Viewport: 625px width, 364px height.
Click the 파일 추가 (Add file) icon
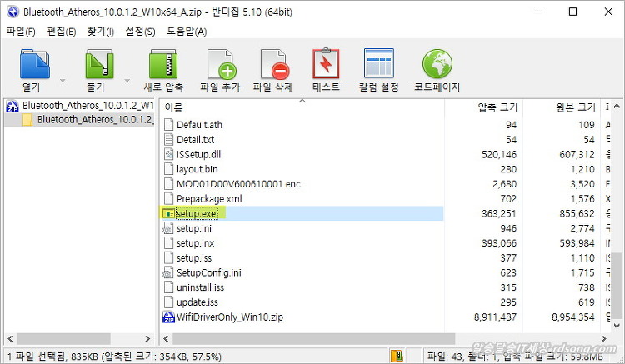(x=221, y=65)
